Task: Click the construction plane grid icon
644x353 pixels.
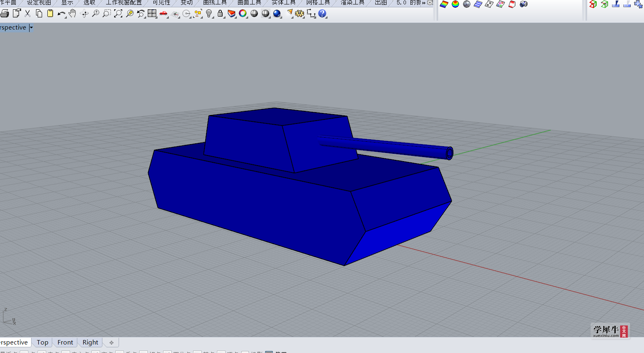Action: (175, 13)
